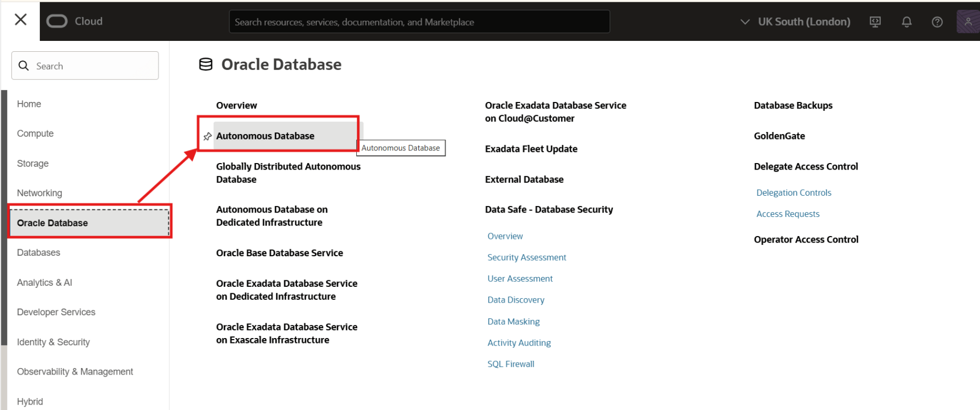
Task: Open GoldenGate service
Action: [x=779, y=136]
